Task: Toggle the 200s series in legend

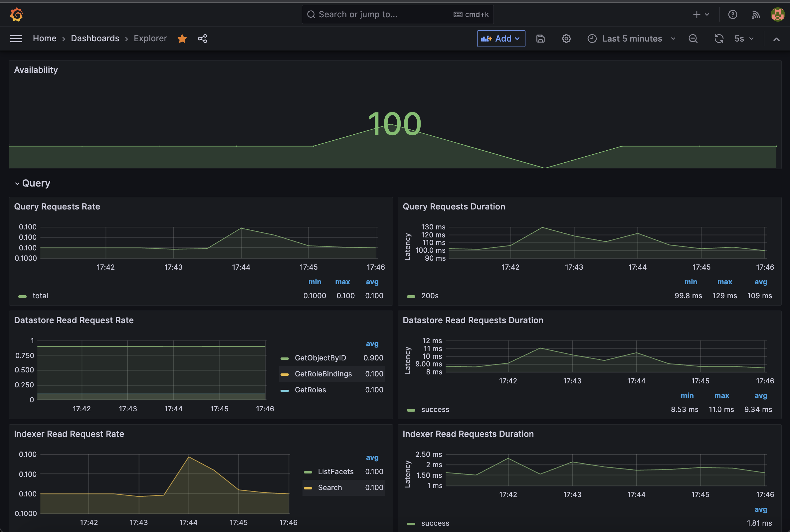Action: pos(430,296)
